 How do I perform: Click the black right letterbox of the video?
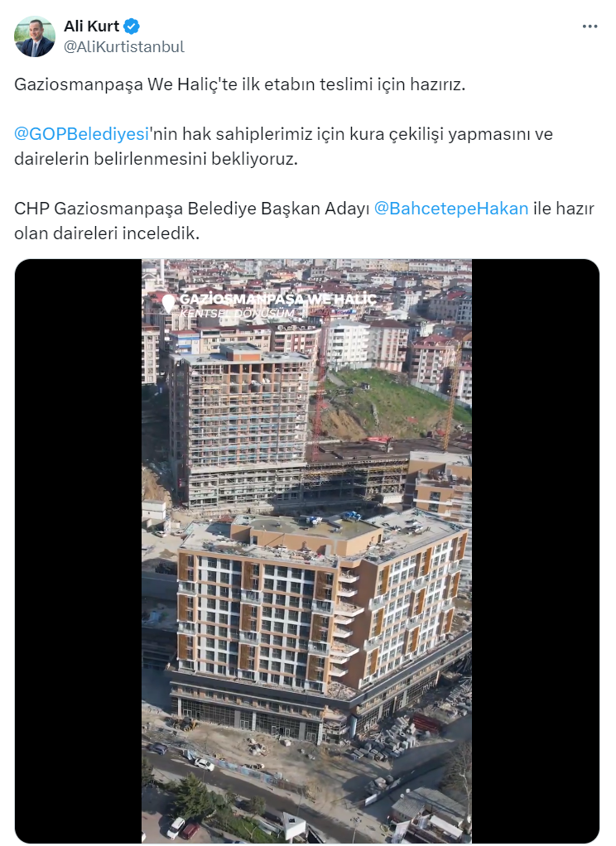(535, 550)
